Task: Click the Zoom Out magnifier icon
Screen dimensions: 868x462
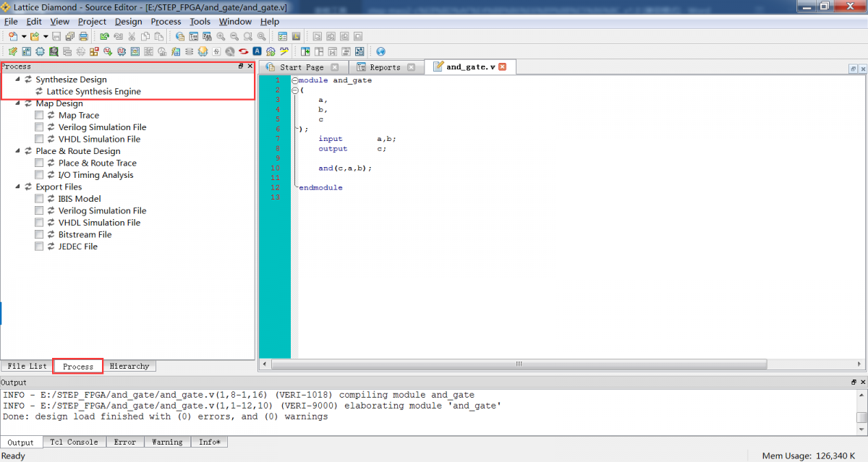Action: click(234, 36)
